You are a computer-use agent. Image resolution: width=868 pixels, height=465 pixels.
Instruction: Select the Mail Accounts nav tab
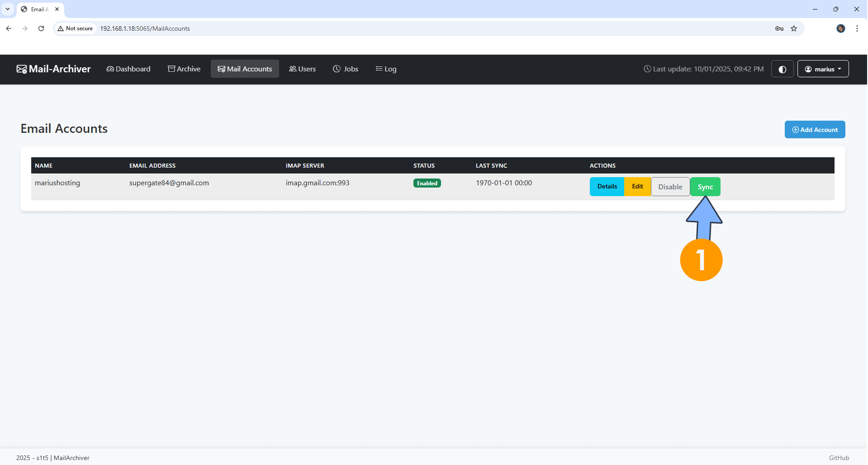coord(245,69)
